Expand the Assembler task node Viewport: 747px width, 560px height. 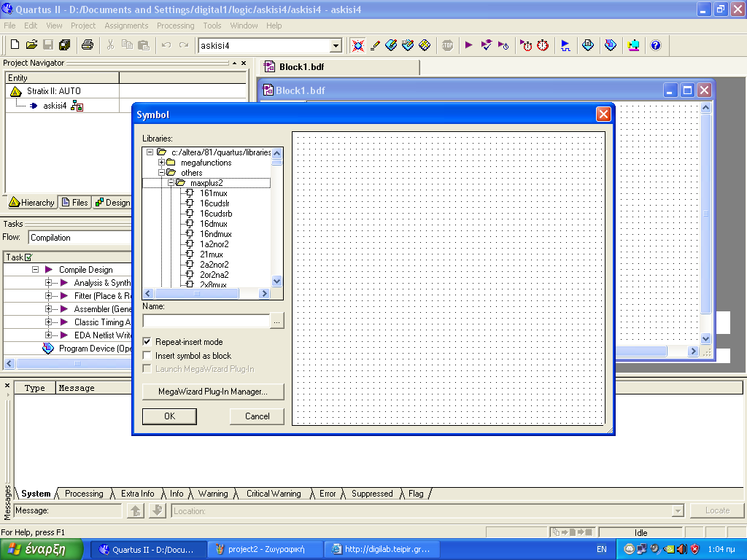click(48, 308)
